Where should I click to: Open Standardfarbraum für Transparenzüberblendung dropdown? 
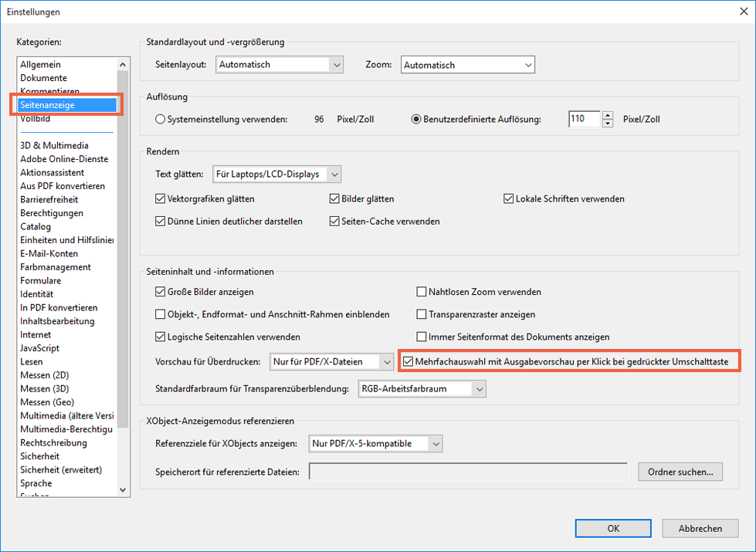point(422,388)
